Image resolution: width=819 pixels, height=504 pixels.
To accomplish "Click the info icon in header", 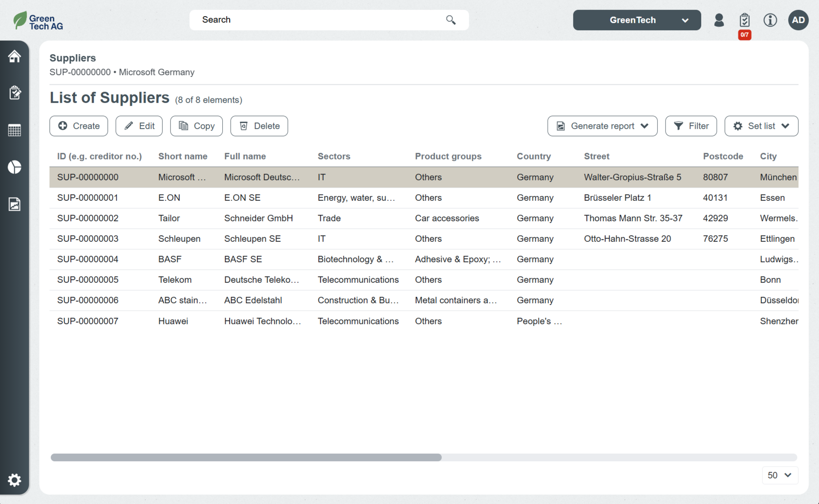I will (770, 20).
